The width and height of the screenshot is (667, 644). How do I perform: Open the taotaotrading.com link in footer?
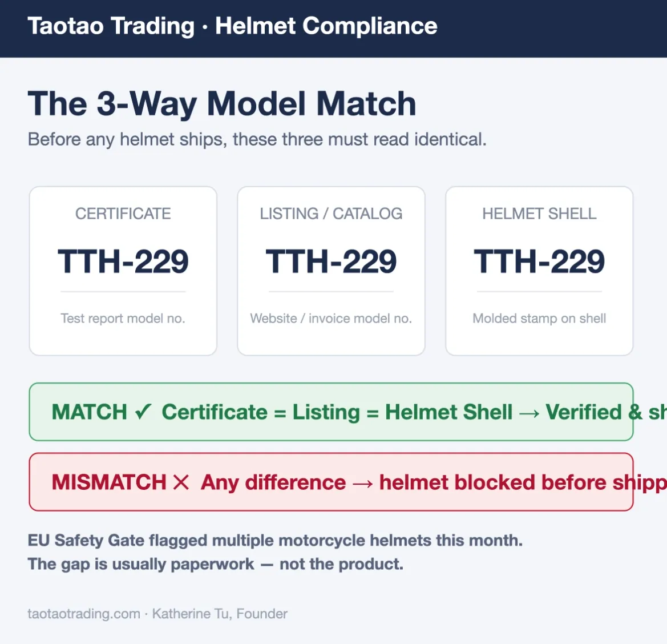[x=84, y=614]
